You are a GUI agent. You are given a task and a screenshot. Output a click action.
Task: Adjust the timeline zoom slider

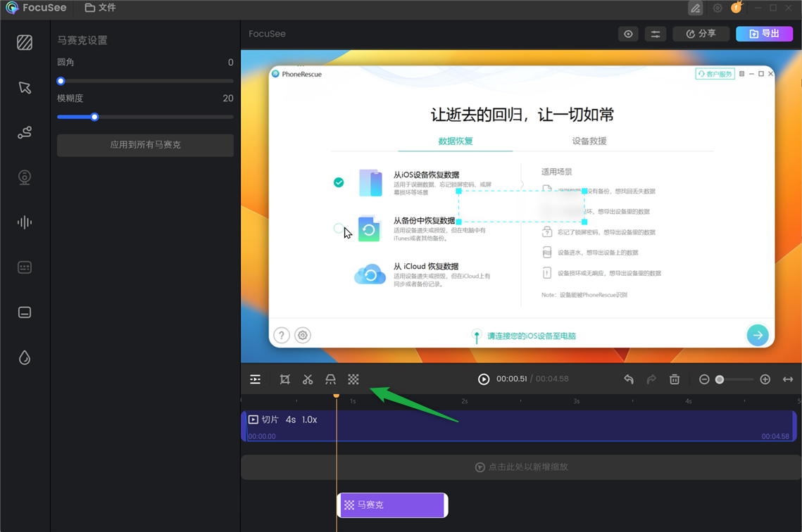[720, 379]
